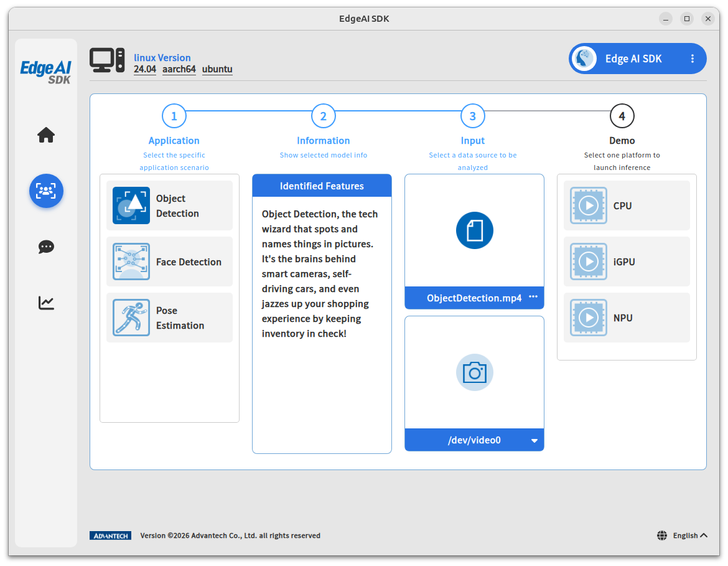The image size is (728, 566).
Task: Open the three-dot menu on Edge AI SDK button
Action: coord(693,59)
